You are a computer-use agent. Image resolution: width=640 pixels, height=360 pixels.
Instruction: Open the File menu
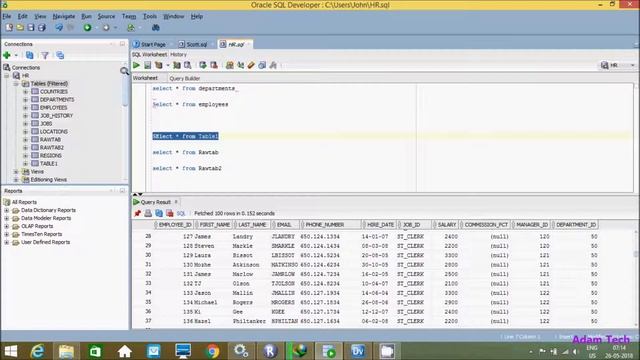pos(7,16)
